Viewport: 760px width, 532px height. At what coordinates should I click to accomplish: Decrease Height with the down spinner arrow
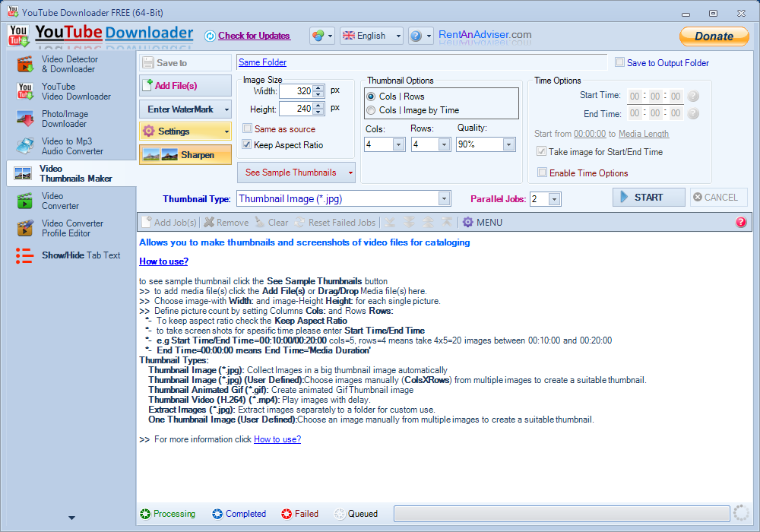(318, 112)
